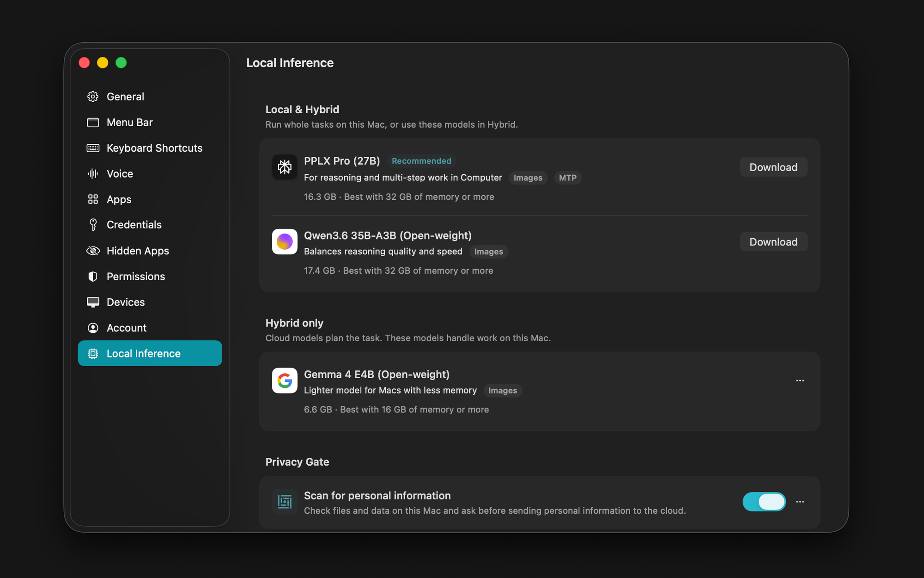This screenshot has height=578, width=924.
Task: Click the Privacy Gate scan icon
Action: point(285,502)
